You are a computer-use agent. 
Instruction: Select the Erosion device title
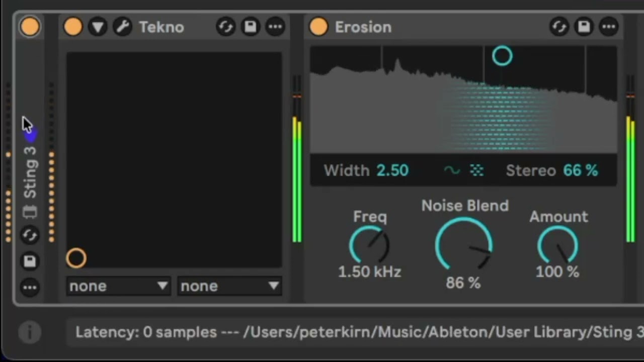[363, 27]
